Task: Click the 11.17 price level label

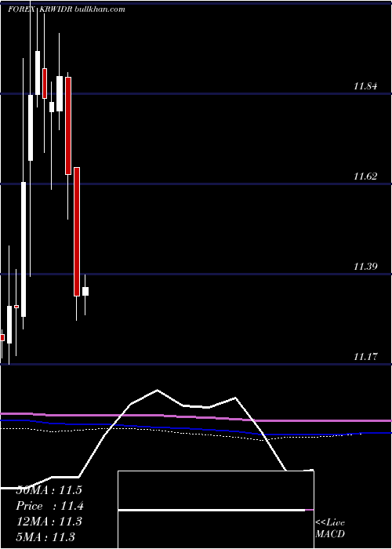Action: [x=365, y=357]
